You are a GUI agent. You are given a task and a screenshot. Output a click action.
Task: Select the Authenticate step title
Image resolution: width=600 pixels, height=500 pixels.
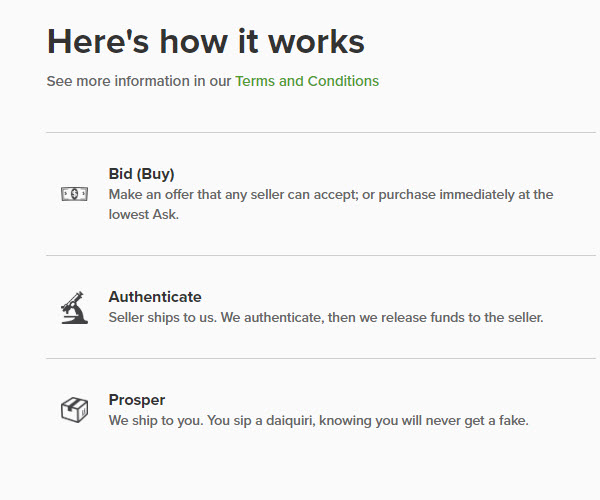(x=155, y=297)
